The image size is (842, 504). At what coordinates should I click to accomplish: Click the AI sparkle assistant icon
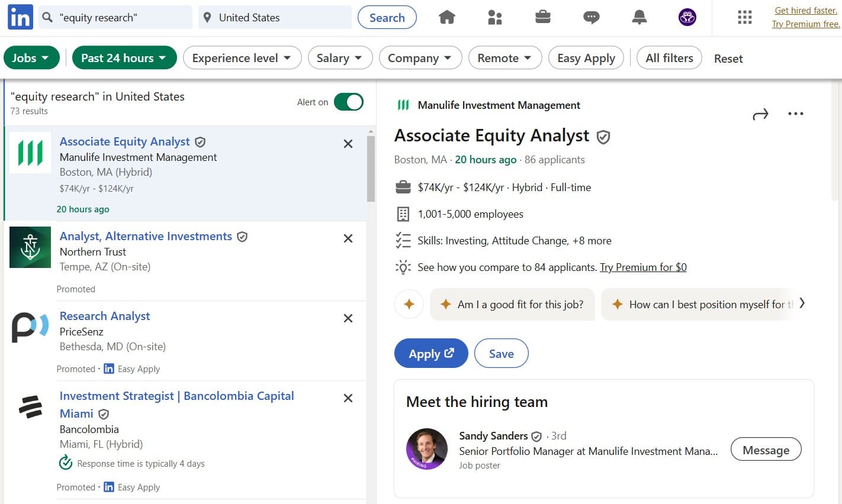tap(409, 305)
